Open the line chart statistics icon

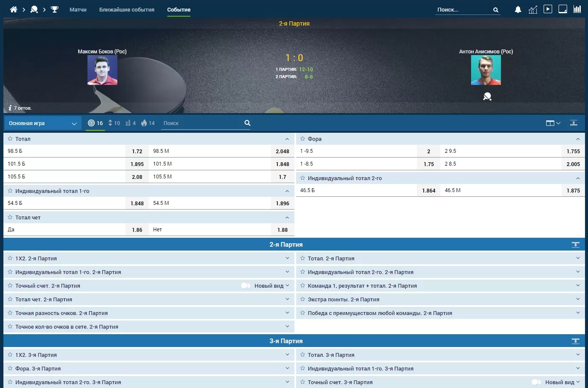[533, 9]
